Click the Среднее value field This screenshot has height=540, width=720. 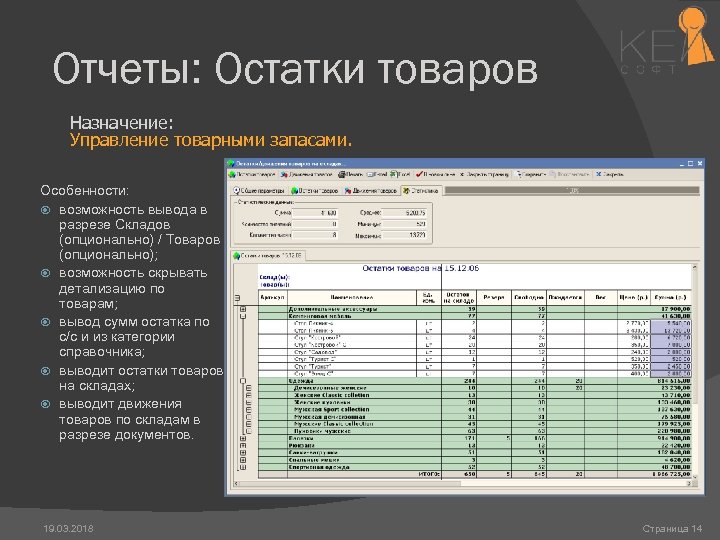405,213
